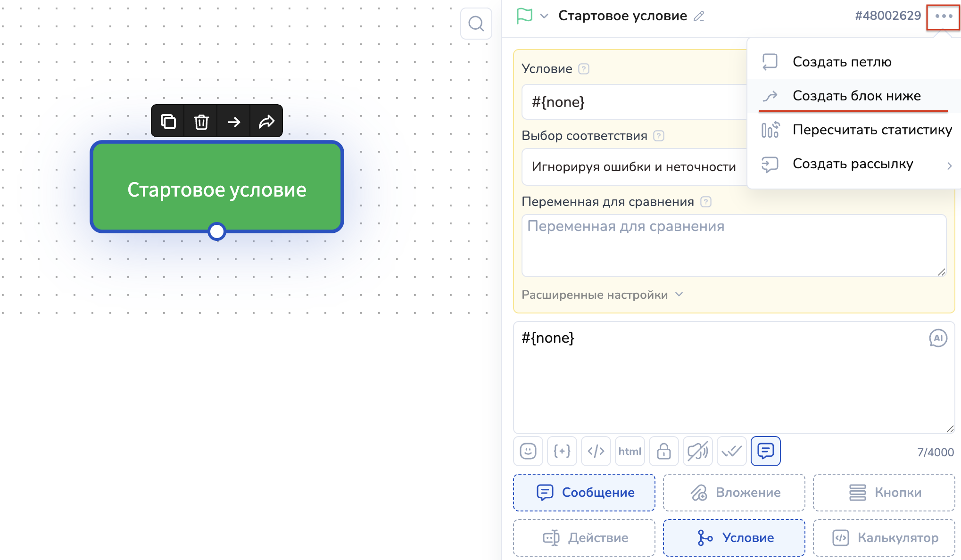Click the Переменная для сравнения text field
The height and width of the screenshot is (560, 961).
tap(733, 245)
